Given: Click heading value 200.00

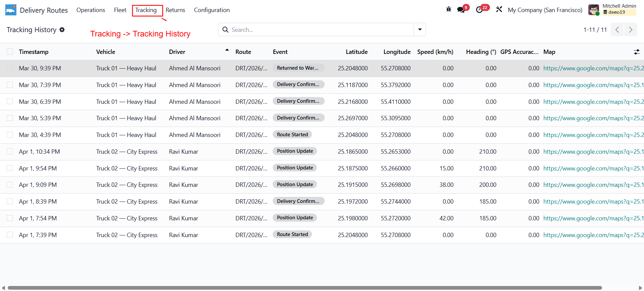Looking at the screenshot, I should [x=488, y=185].
